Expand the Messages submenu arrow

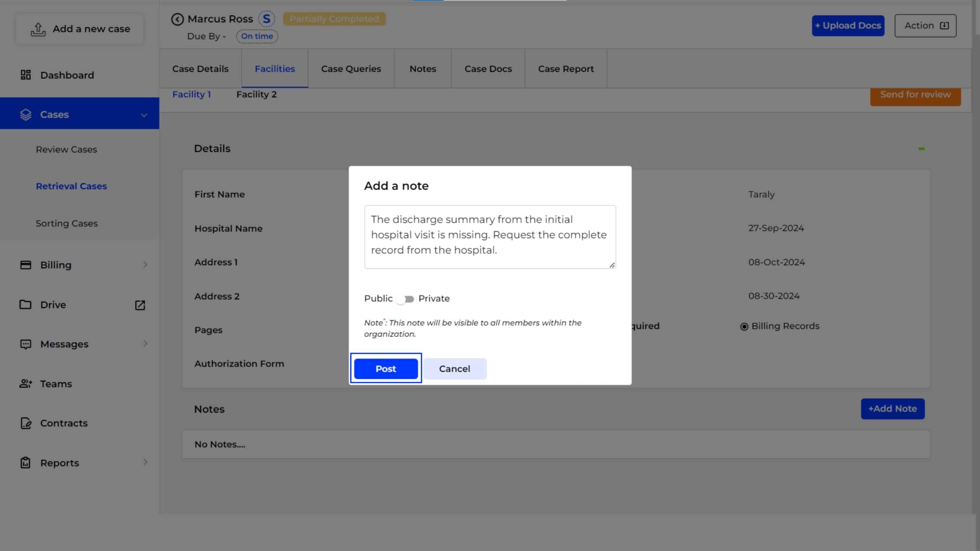pos(145,344)
